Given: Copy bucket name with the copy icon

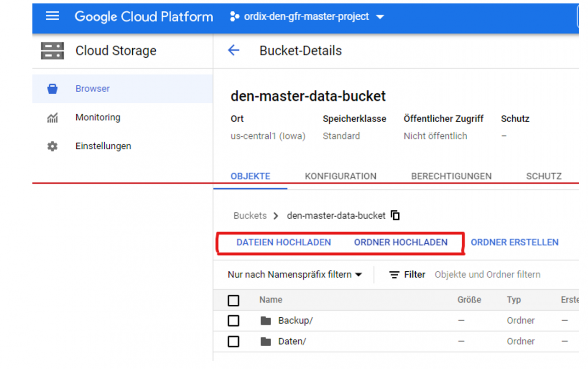Looking at the screenshot, I should pos(395,215).
